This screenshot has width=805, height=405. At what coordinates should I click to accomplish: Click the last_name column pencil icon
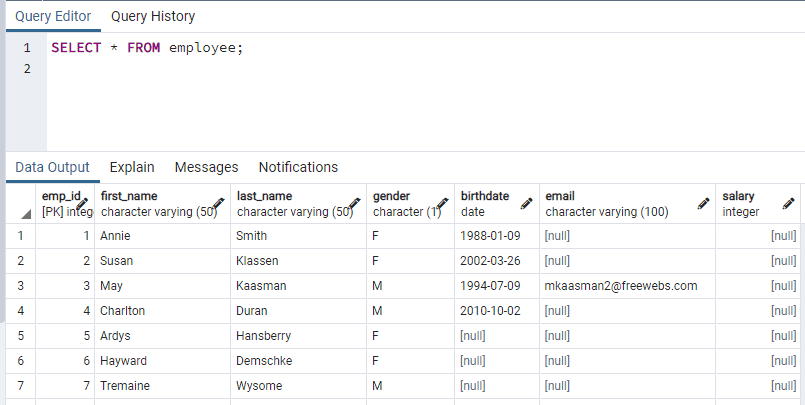[353, 203]
